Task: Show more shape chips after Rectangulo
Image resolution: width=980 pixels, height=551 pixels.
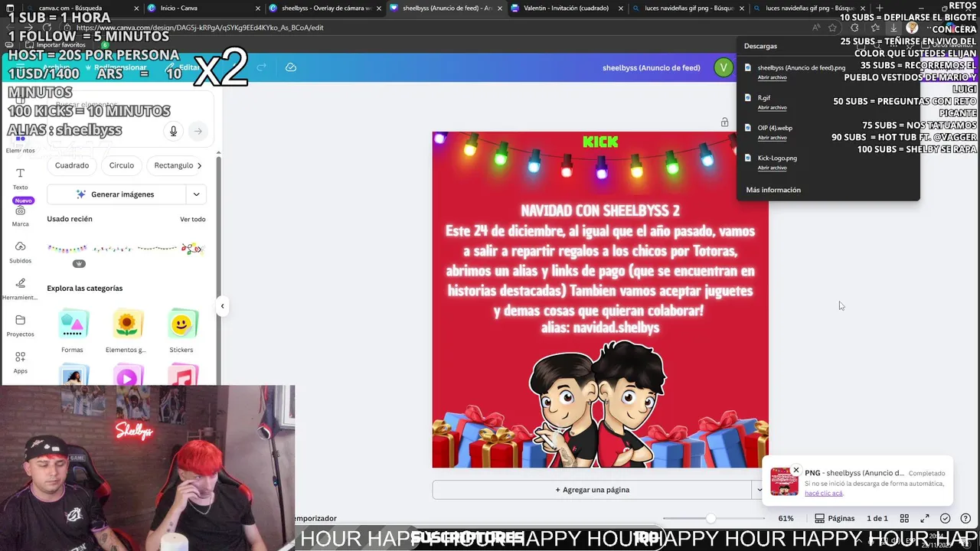Action: (x=200, y=165)
